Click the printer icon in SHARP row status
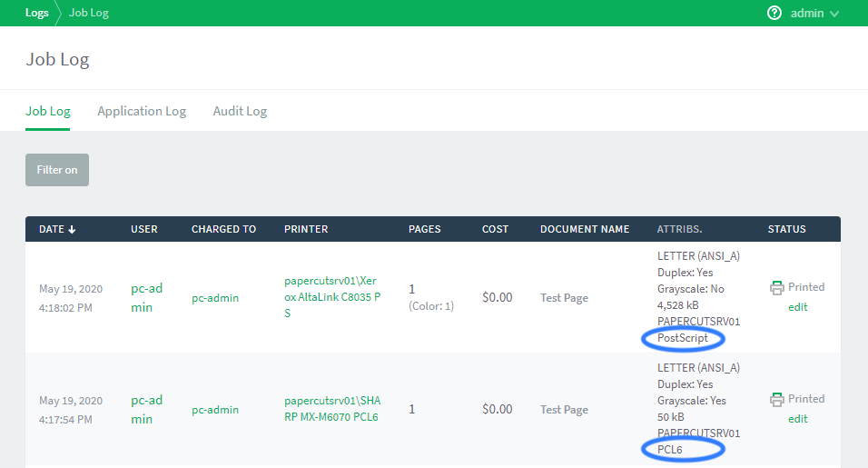Image resolution: width=868 pixels, height=468 pixels. pos(776,399)
